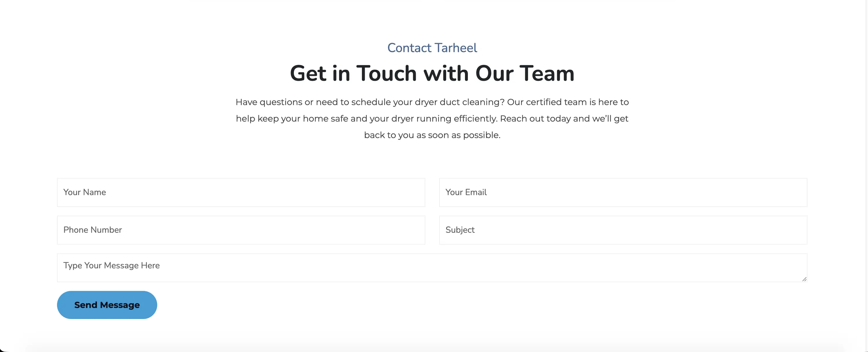Click the phrase "help keep your home safe"
The height and width of the screenshot is (352, 868).
[292, 119]
